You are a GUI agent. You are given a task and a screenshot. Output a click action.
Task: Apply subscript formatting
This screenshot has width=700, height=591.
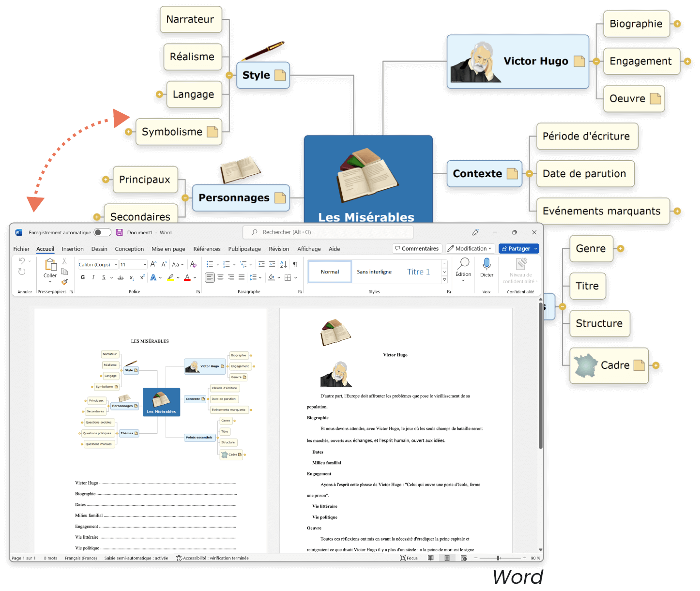pos(132,278)
